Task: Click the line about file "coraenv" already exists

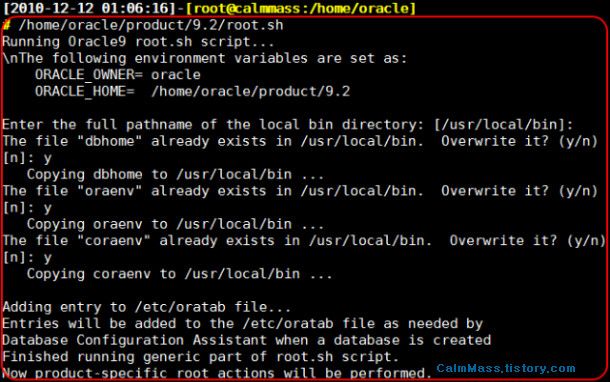Action: pos(304,240)
